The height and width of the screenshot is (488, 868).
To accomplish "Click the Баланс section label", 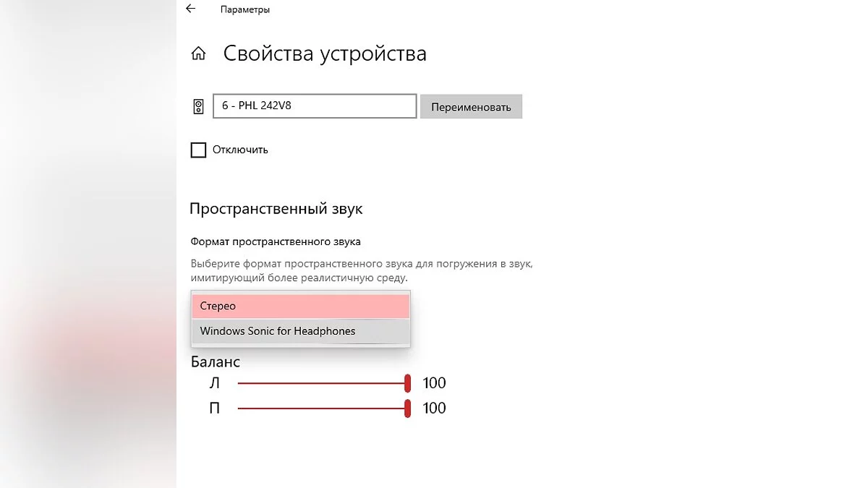I will 215,361.
